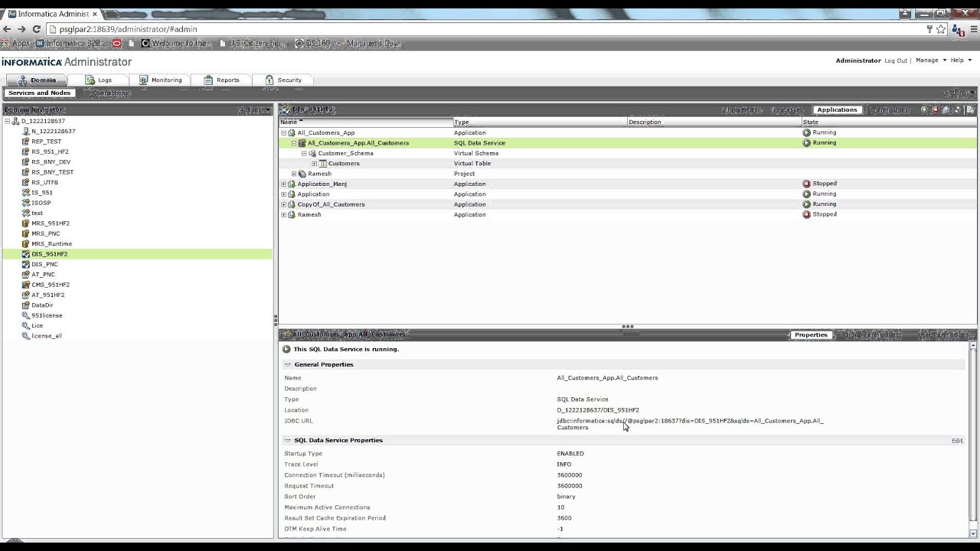Click the browser address bar
The image size is (980, 551).
[x=490, y=29]
